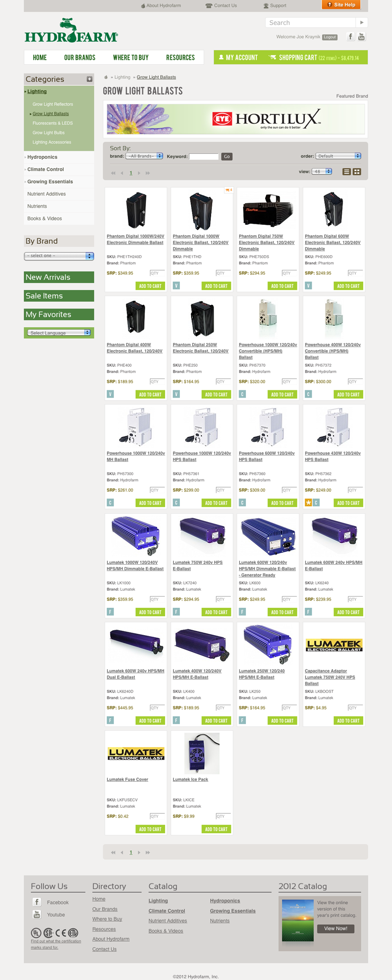This screenshot has height=980, width=392.
Task: Click the Keyword input field
Action: click(x=204, y=157)
